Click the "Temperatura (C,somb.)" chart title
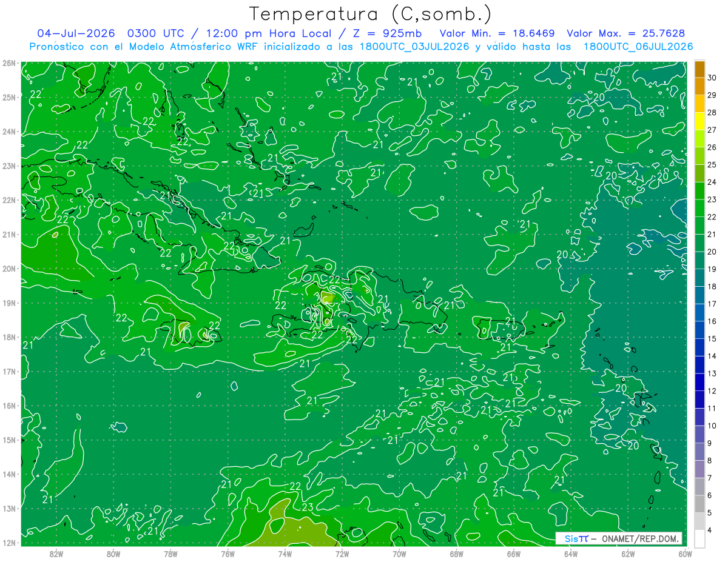 click(370, 14)
